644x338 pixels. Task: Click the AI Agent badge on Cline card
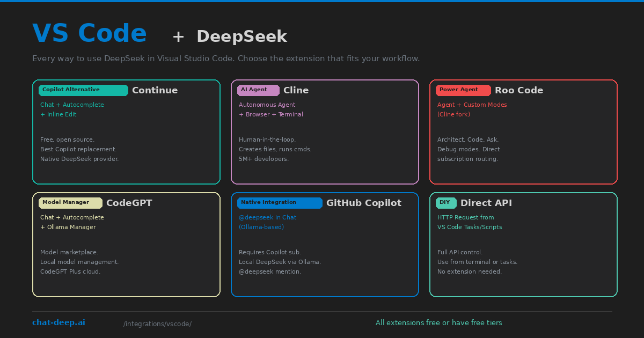258,90
